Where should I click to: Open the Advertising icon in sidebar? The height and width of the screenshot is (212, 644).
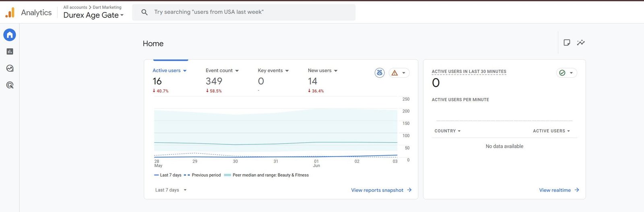tap(10, 85)
